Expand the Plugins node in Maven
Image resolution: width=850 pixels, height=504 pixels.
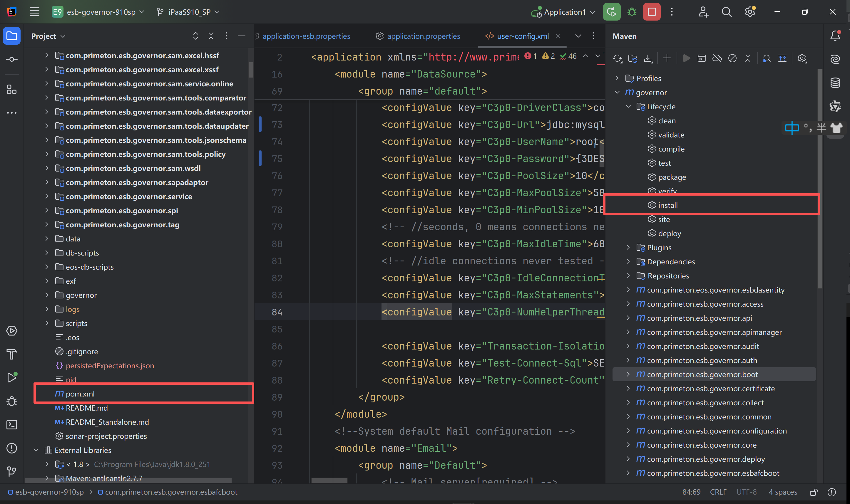628,248
